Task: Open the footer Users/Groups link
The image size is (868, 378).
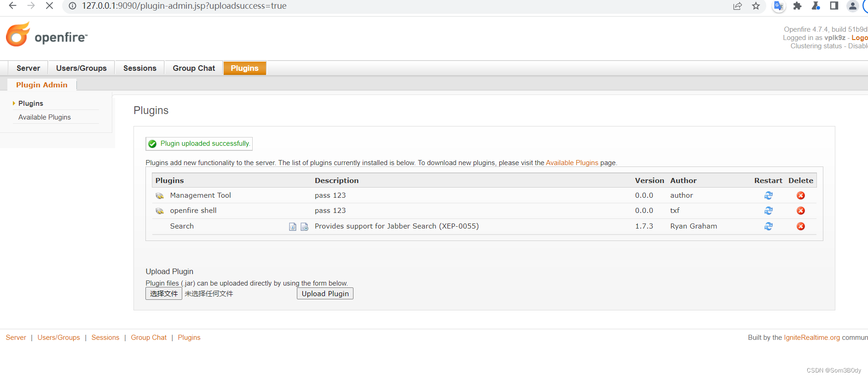Action: (58, 338)
